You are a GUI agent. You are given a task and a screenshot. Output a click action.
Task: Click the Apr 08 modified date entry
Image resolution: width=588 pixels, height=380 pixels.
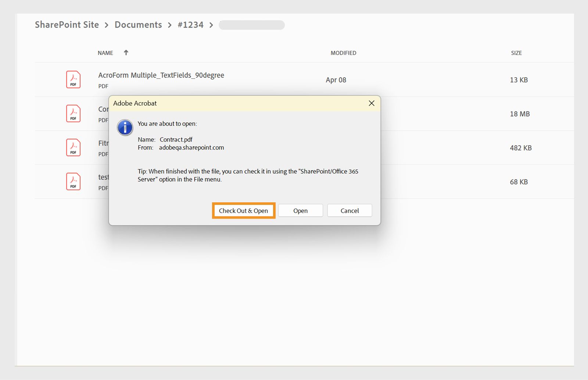[x=336, y=80]
